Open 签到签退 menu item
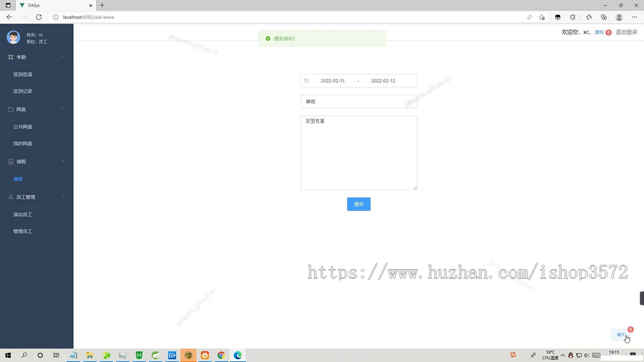Image resolution: width=644 pixels, height=362 pixels. pos(23,74)
